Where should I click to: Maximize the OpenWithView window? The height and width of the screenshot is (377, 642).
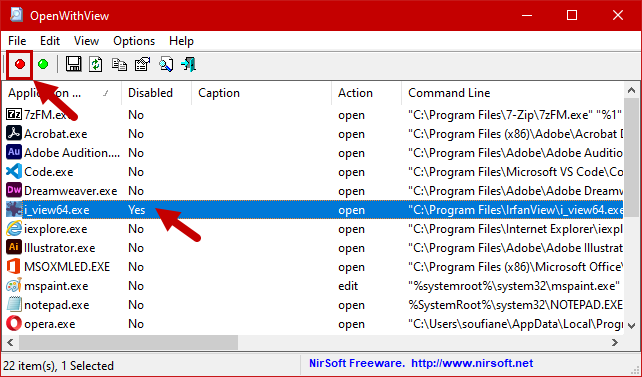tap(572, 16)
